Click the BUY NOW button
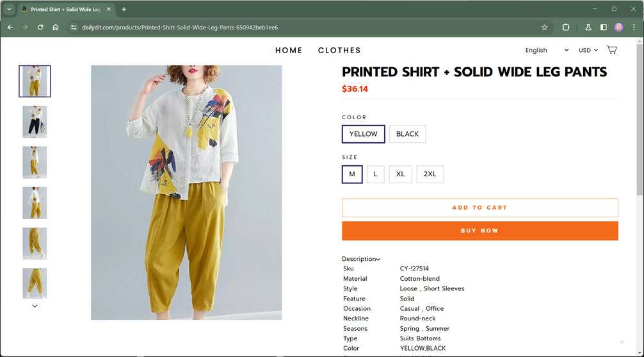This screenshot has height=357, width=644. click(x=479, y=231)
